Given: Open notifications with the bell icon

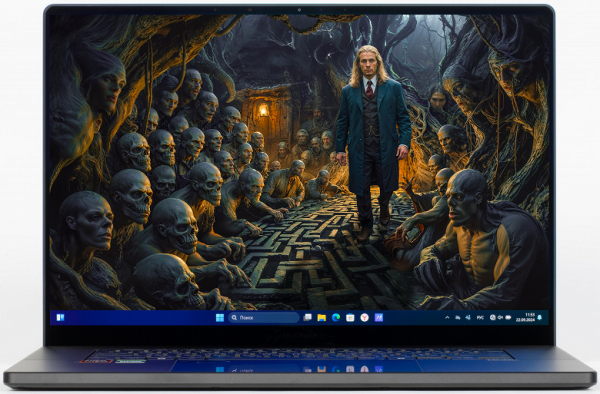Looking at the screenshot, I should coord(540,317).
